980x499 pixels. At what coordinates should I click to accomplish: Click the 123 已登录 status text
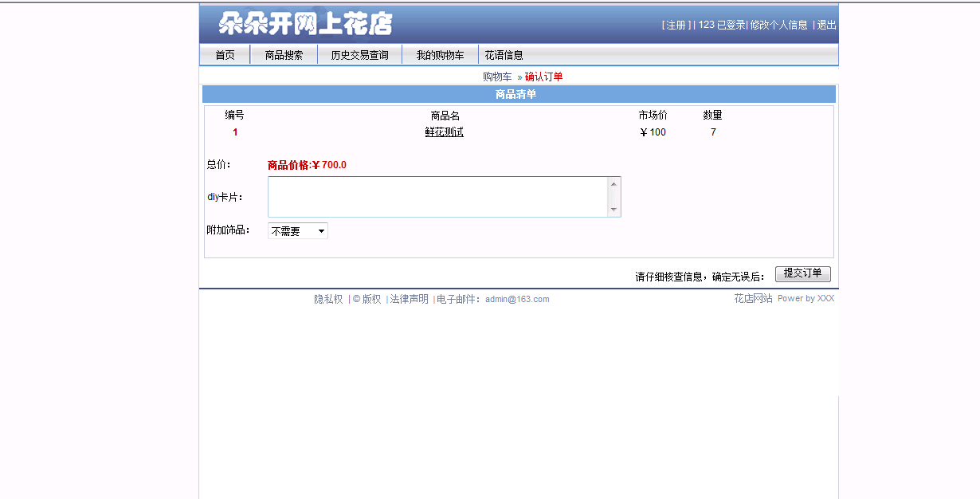[x=721, y=25]
